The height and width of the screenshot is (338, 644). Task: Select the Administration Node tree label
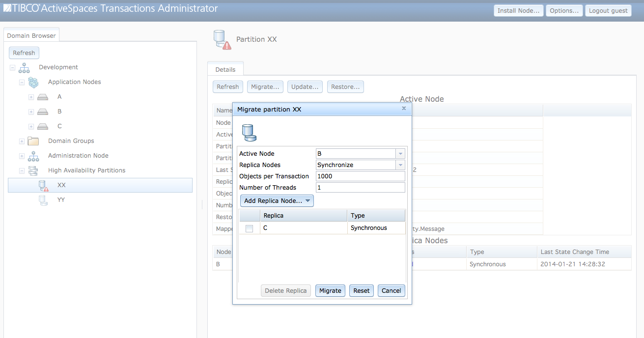79,156
